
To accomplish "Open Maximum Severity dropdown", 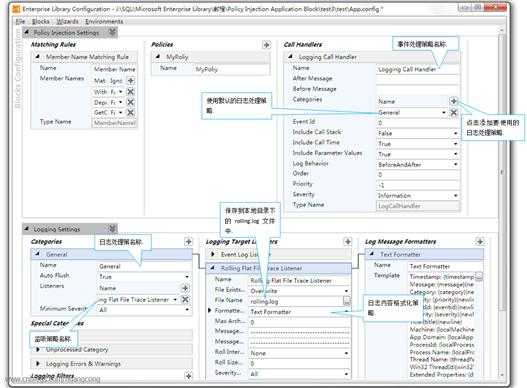I will point(187,309).
